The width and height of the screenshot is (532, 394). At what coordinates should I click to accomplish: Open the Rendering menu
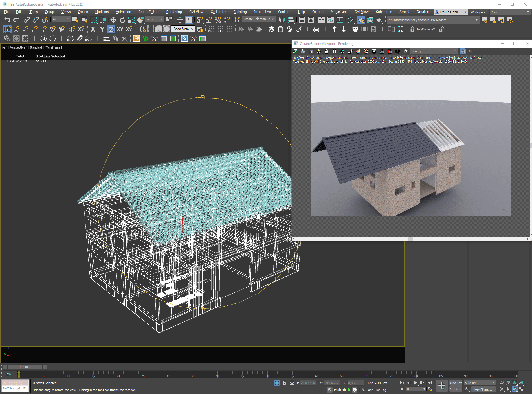point(174,12)
